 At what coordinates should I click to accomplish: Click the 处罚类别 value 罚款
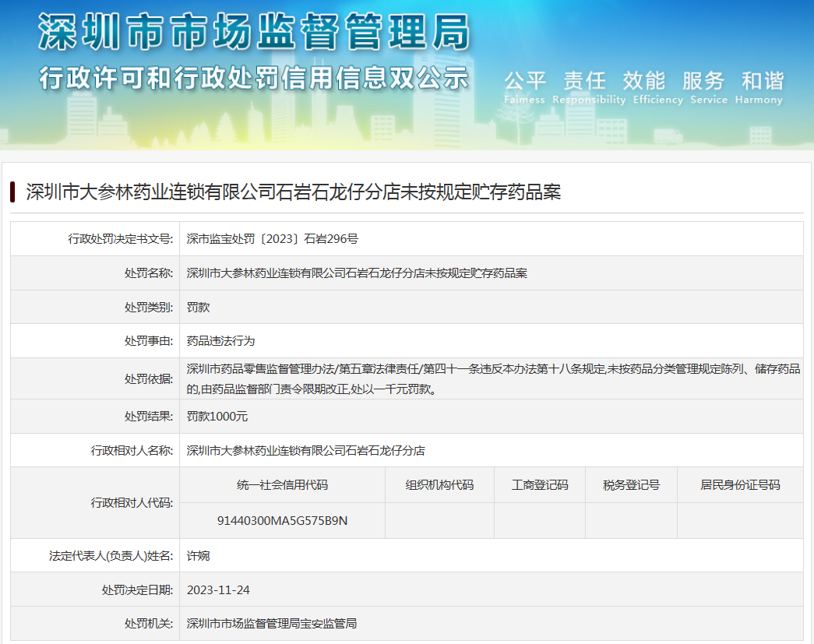198,308
